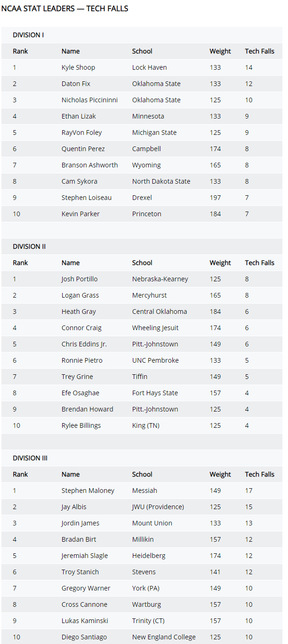This screenshot has height=644, width=288.
Task: Click Rylee Billings' King (TN) school
Action: point(145,425)
